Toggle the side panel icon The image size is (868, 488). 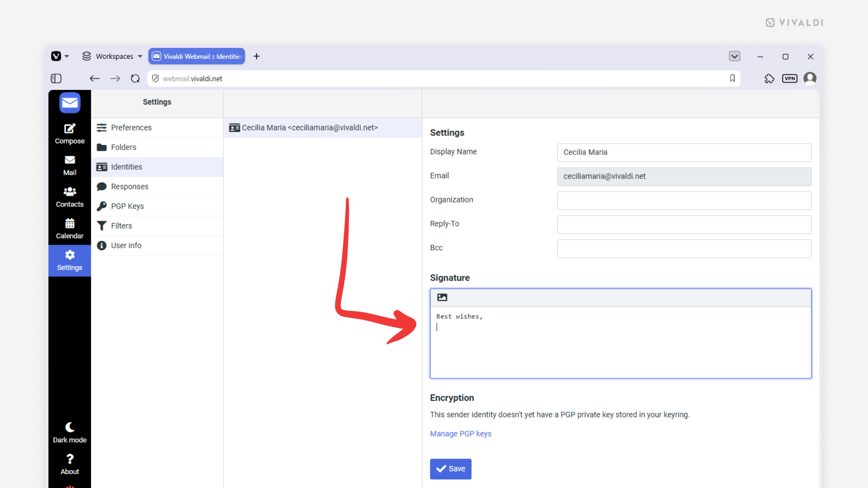click(56, 79)
